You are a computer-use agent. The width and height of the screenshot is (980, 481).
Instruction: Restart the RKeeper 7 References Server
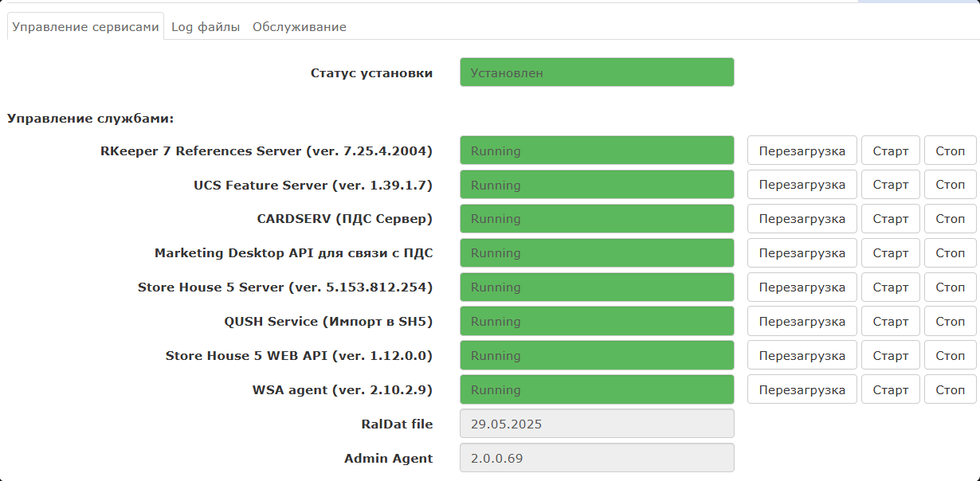pos(802,151)
